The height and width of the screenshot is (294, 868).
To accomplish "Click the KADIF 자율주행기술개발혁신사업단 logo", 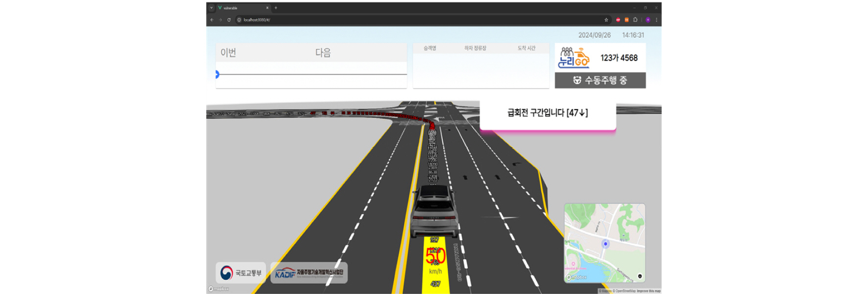I will pyautogui.click(x=309, y=273).
